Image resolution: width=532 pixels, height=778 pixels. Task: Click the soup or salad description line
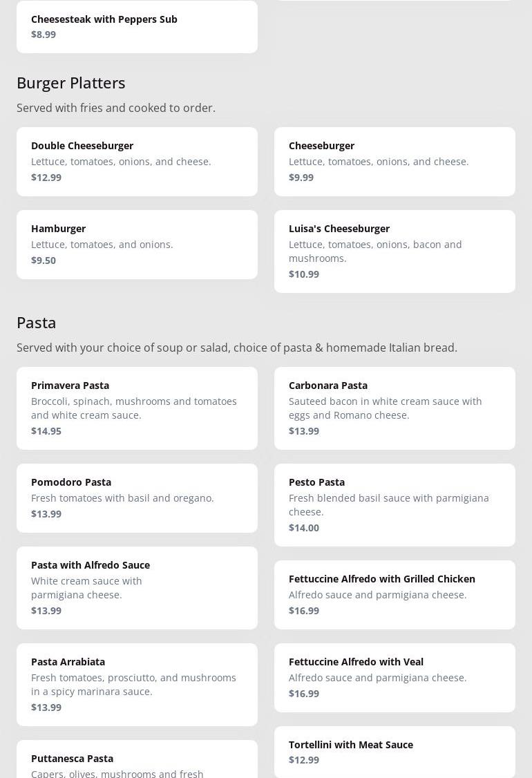pyautogui.click(x=237, y=348)
